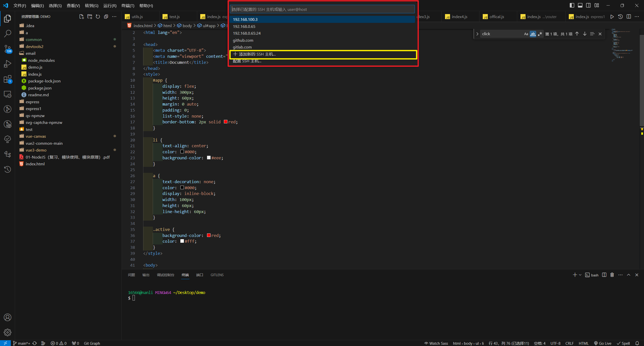This screenshot has width=644, height=346.
Task: Refresh the explorer file tree
Action: [x=98, y=17]
